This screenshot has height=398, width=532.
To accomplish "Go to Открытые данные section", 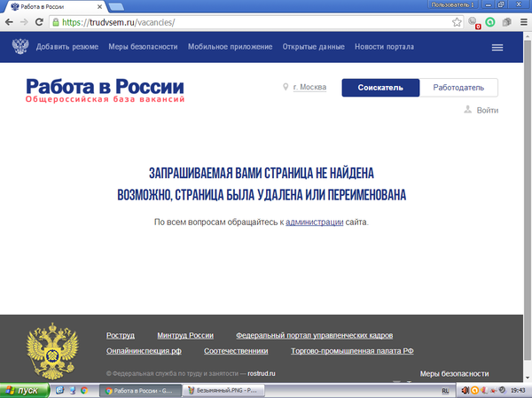I will (x=313, y=47).
